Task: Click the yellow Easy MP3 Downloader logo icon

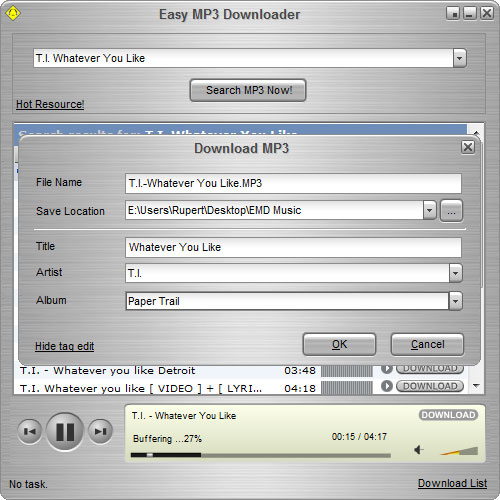Action: (13, 13)
